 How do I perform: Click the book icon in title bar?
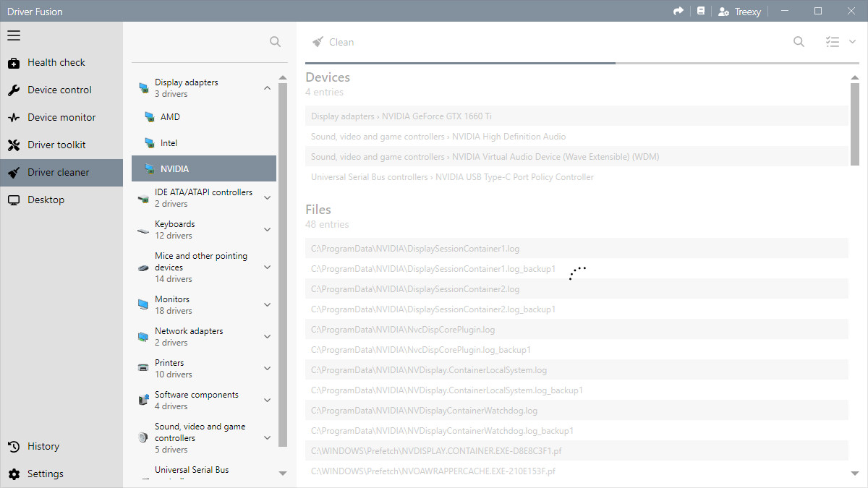(x=700, y=12)
